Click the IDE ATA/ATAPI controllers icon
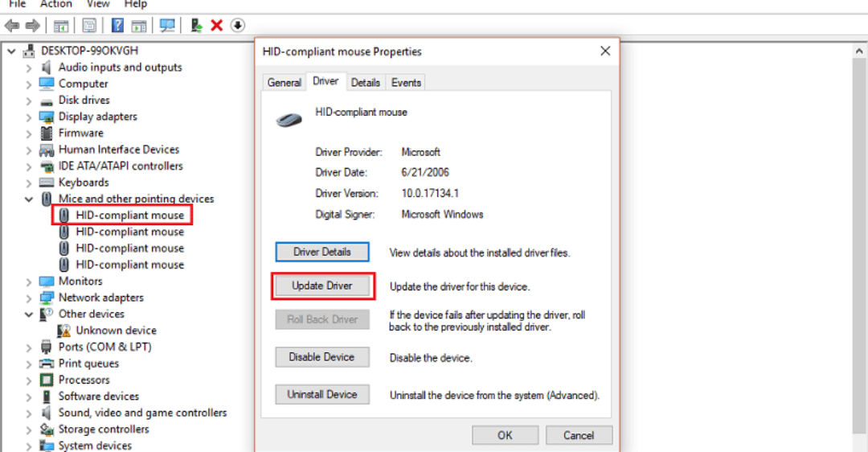The width and height of the screenshot is (868, 452). click(47, 166)
